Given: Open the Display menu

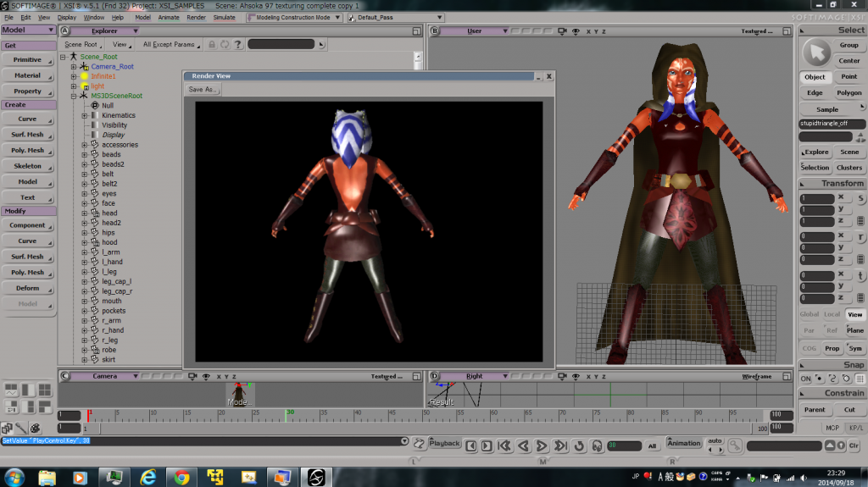Looking at the screenshot, I should click(66, 18).
